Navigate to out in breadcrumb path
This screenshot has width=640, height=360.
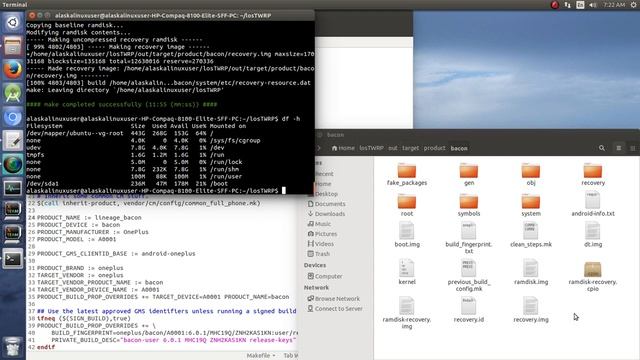[393, 148]
